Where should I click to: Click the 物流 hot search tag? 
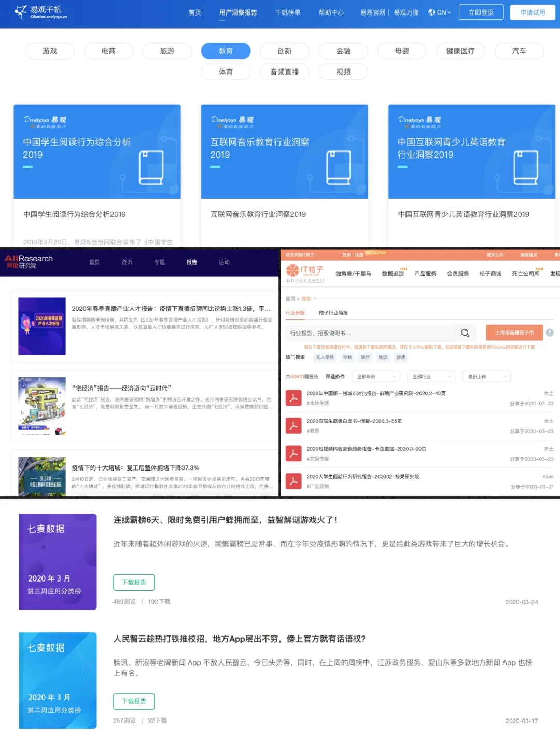[383, 357]
